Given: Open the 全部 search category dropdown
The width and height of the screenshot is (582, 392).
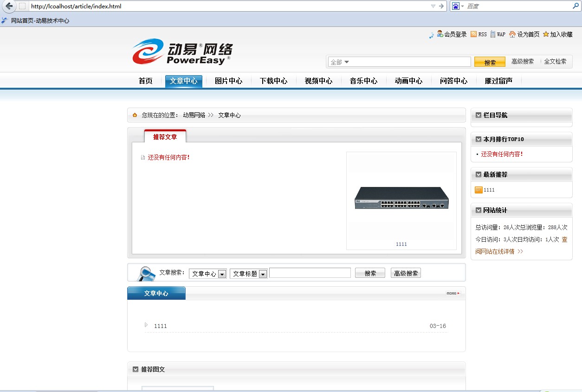Looking at the screenshot, I should 347,62.
